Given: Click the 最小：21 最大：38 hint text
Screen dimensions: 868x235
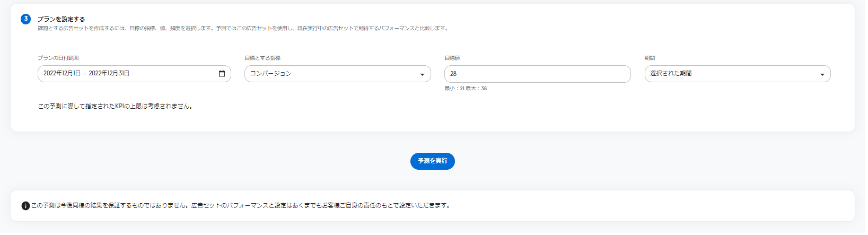Looking at the screenshot, I should click(466, 89).
